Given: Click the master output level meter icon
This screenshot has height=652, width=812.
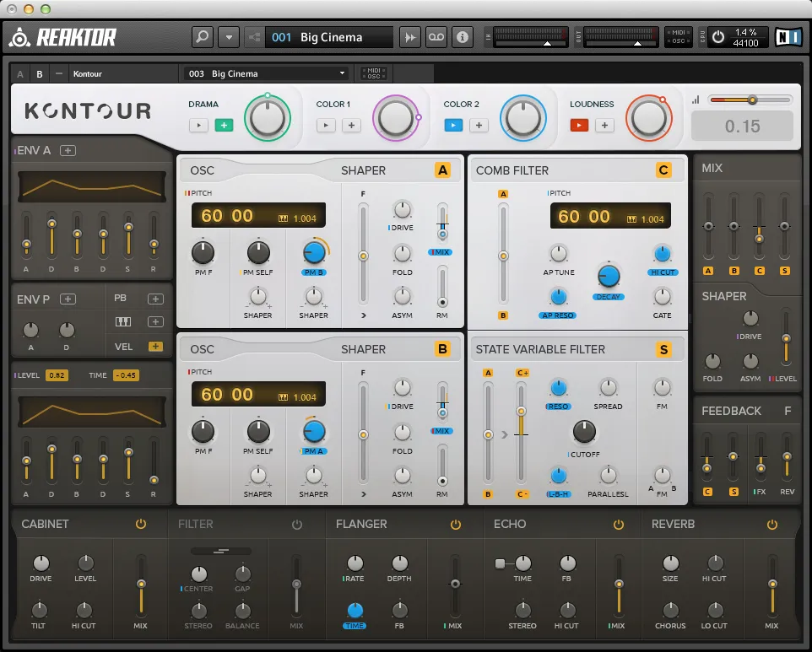Looking at the screenshot, I should point(696,100).
